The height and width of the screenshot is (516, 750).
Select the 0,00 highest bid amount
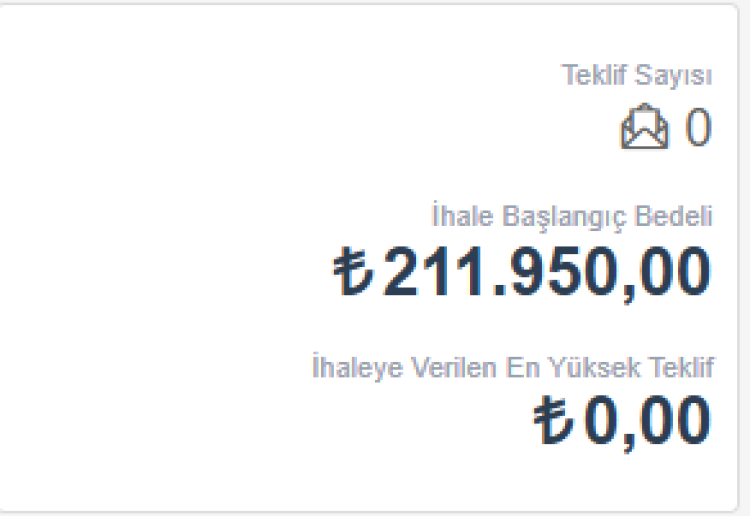(x=648, y=421)
